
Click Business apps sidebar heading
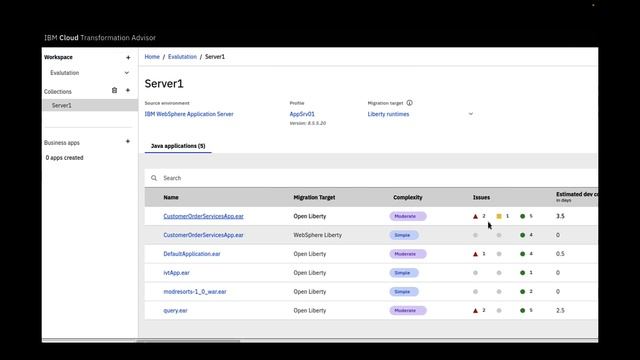click(62, 142)
